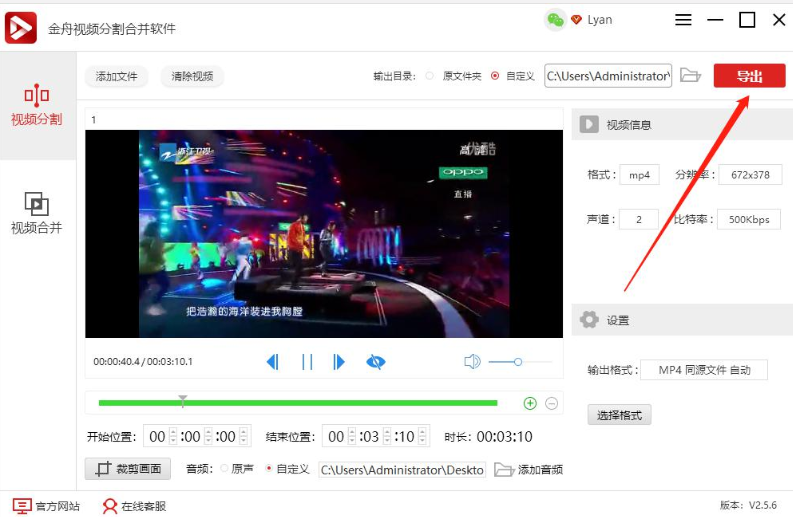The width and height of the screenshot is (793, 517).
Task: Mute the speaker volume icon
Action: pos(472,362)
